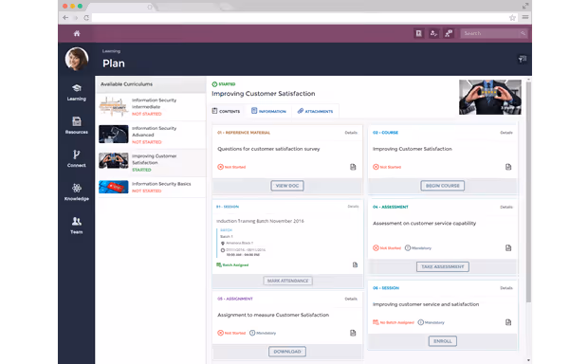Image resolution: width=588 pixels, height=364 pixels.
Task: Click the BEGIN COURSE button
Action: tap(443, 186)
